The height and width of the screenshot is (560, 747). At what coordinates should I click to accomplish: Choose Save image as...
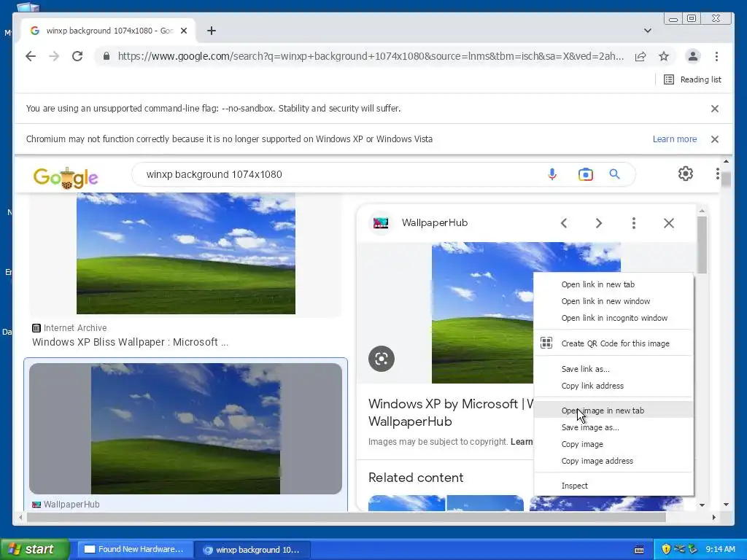point(614,427)
